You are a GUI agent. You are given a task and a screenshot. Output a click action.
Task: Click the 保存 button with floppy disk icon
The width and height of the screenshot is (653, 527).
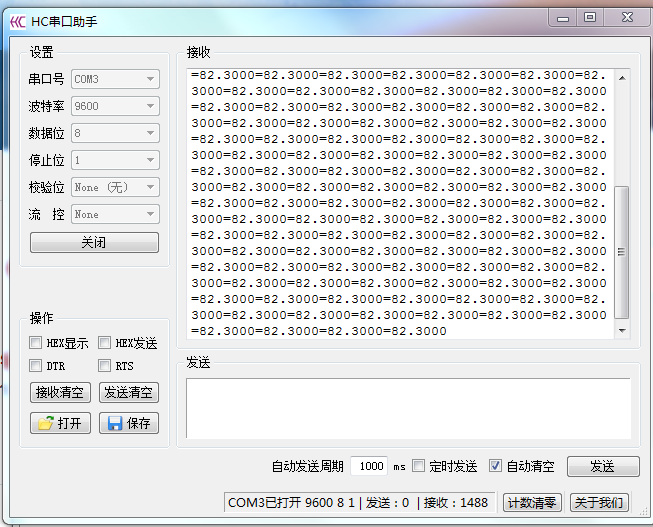(x=129, y=423)
